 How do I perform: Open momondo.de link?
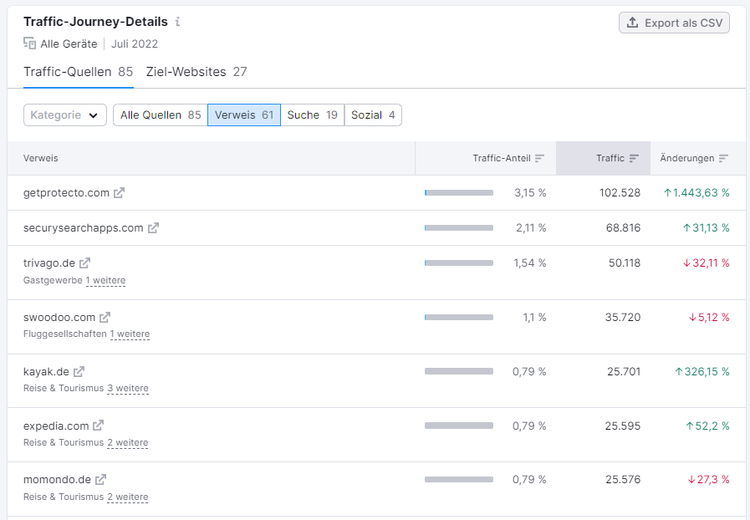coord(57,479)
